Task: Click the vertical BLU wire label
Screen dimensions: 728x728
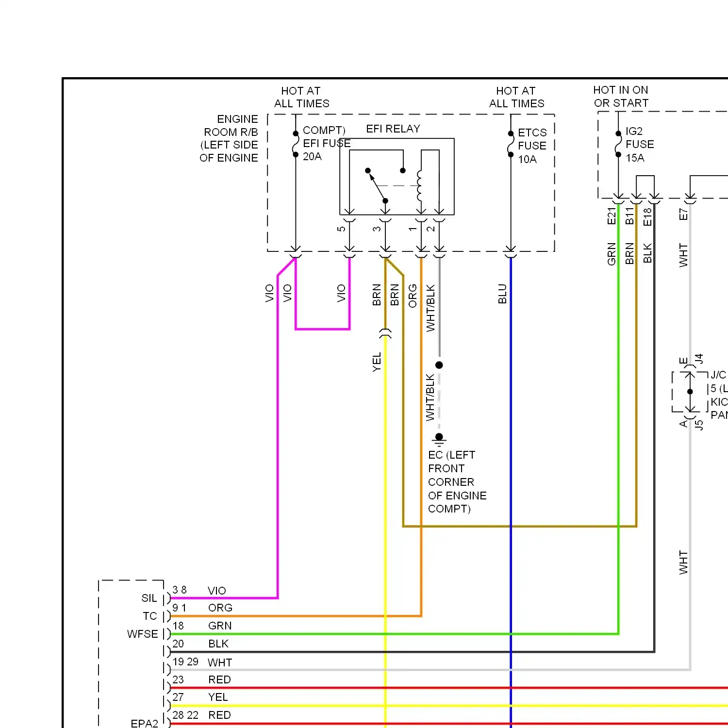Action: click(502, 294)
